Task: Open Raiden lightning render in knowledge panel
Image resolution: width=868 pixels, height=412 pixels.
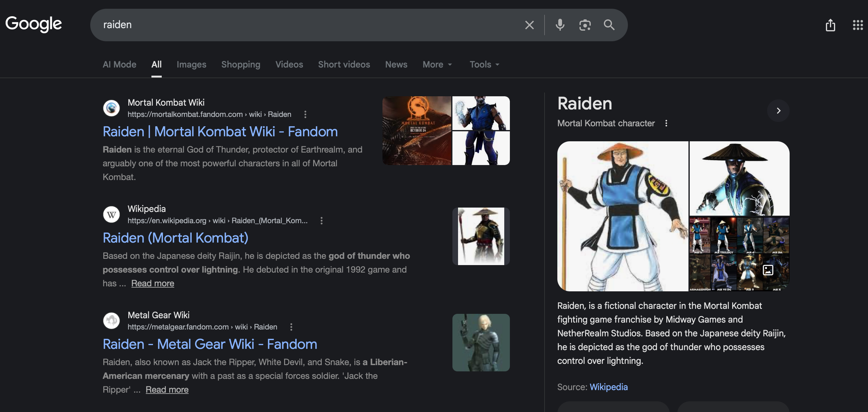Action: pyautogui.click(x=740, y=178)
